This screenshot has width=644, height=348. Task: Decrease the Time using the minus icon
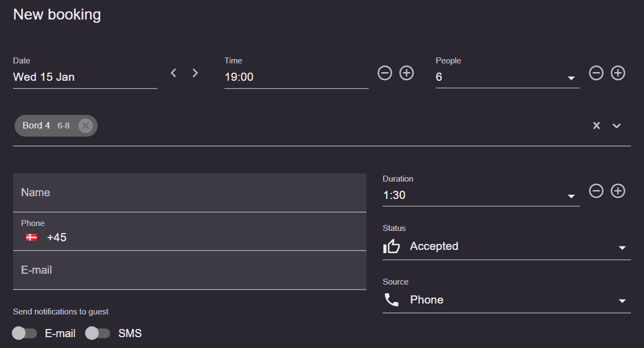click(x=385, y=73)
